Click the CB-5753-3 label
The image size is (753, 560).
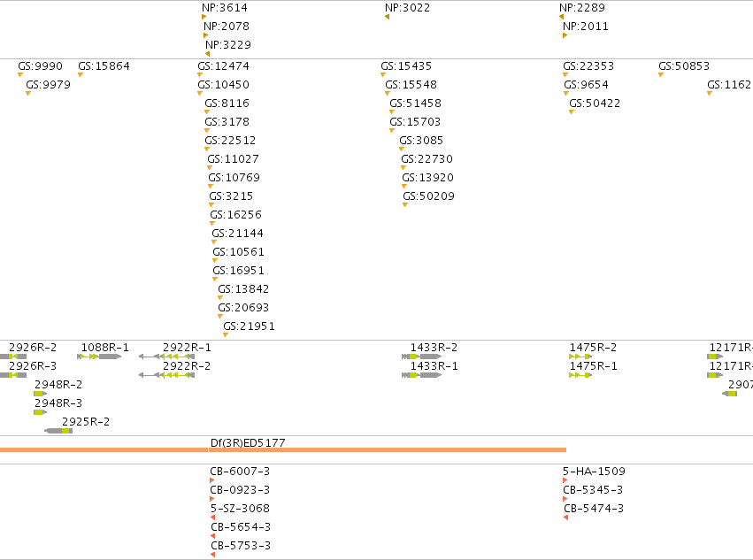click(241, 546)
